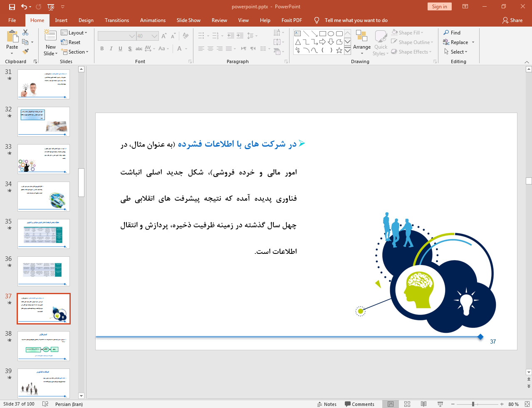Viewport: 532px width, 408px height.
Task: Click the Slide Show view icon in status bar
Action: (x=440, y=404)
